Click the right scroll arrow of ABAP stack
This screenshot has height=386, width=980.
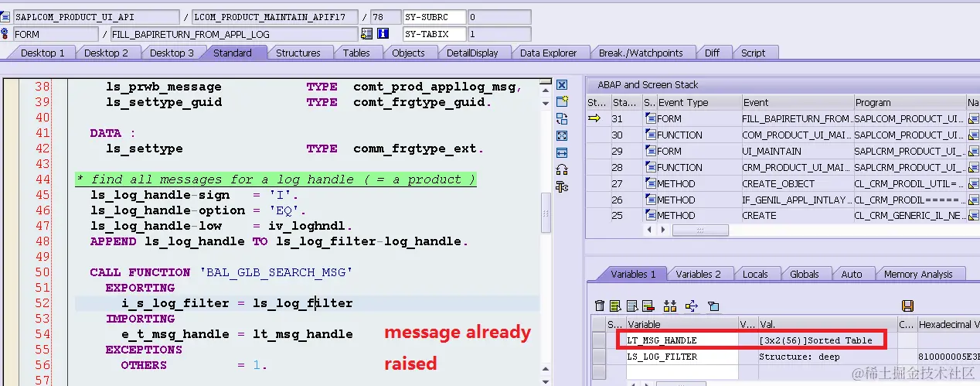(x=663, y=231)
